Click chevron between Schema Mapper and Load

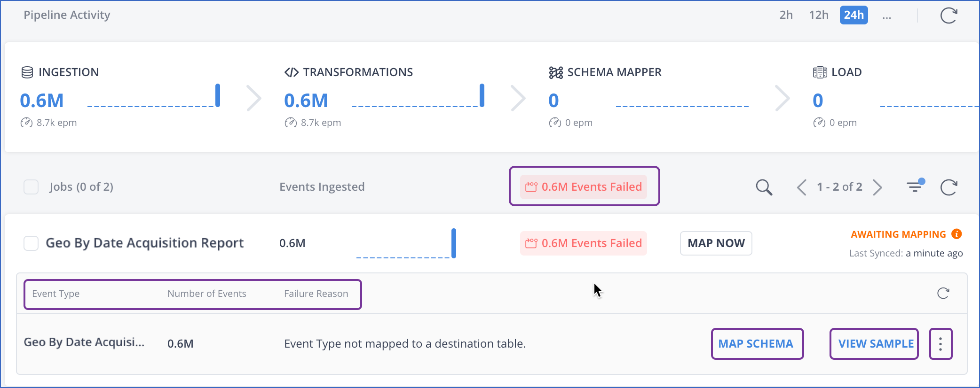coord(782,98)
